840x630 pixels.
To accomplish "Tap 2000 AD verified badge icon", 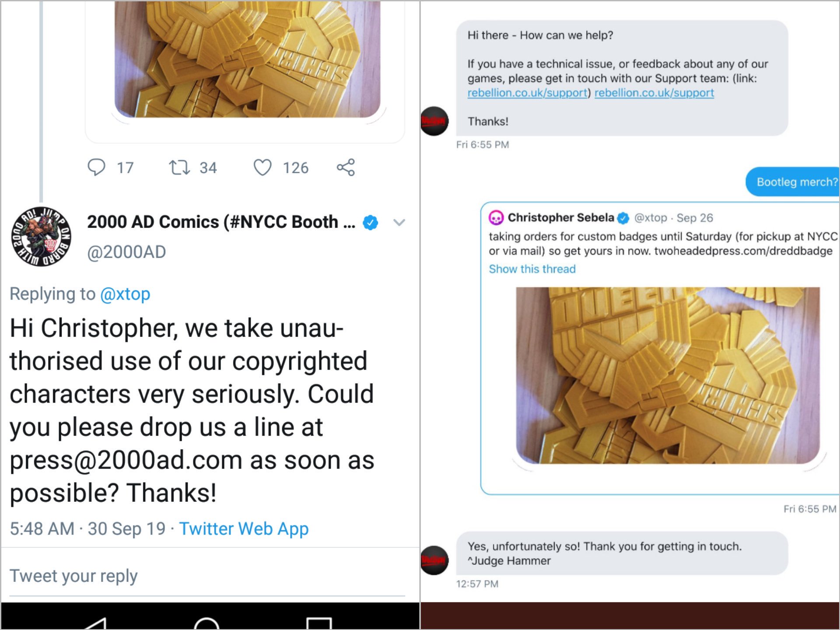I will coord(370,222).
